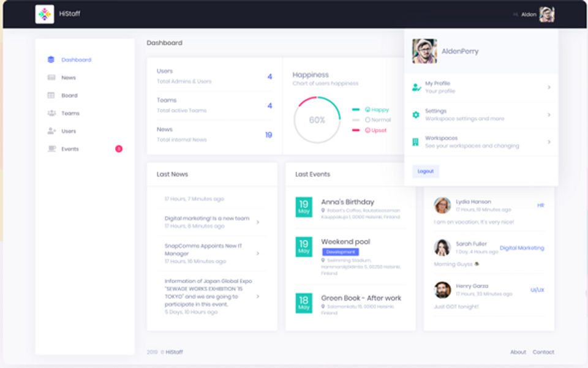
Task: Click location pin under Anna's Birthday
Action: coord(323,211)
